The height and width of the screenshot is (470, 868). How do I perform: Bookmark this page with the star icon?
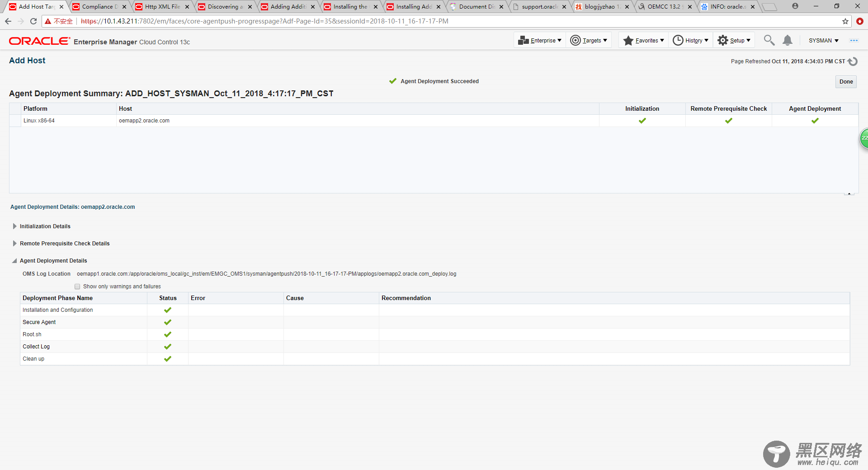click(x=845, y=21)
